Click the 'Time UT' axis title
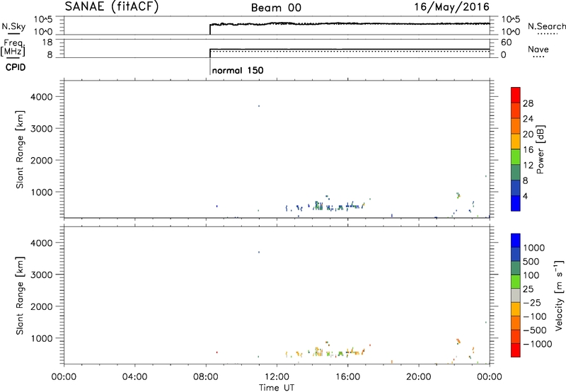The width and height of the screenshot is (566, 392). tap(277, 388)
